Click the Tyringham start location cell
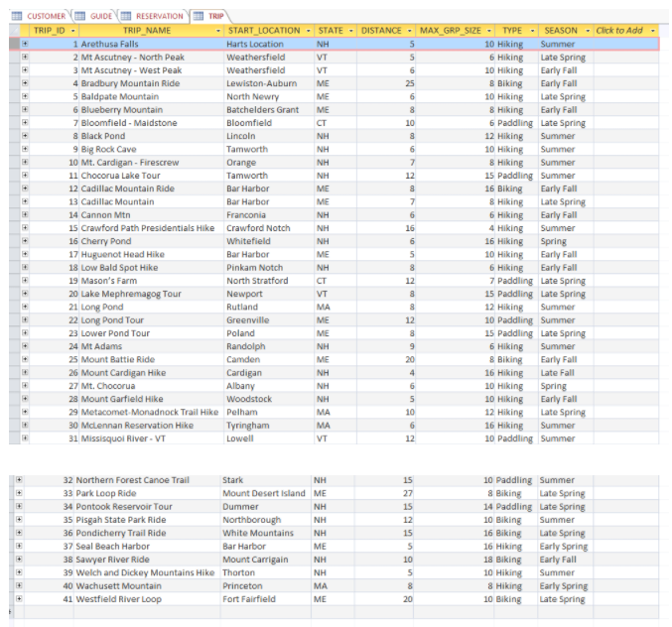The width and height of the screenshot is (672, 627). pyautogui.click(x=269, y=426)
